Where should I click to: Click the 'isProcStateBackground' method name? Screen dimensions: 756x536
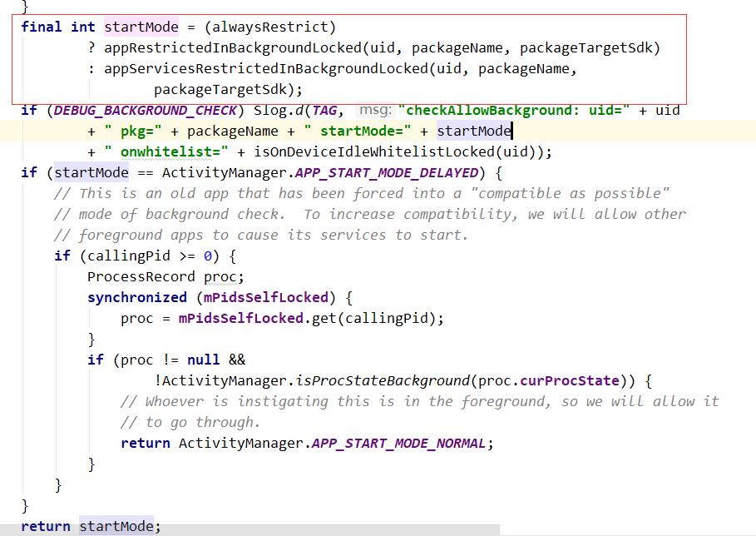point(383,380)
